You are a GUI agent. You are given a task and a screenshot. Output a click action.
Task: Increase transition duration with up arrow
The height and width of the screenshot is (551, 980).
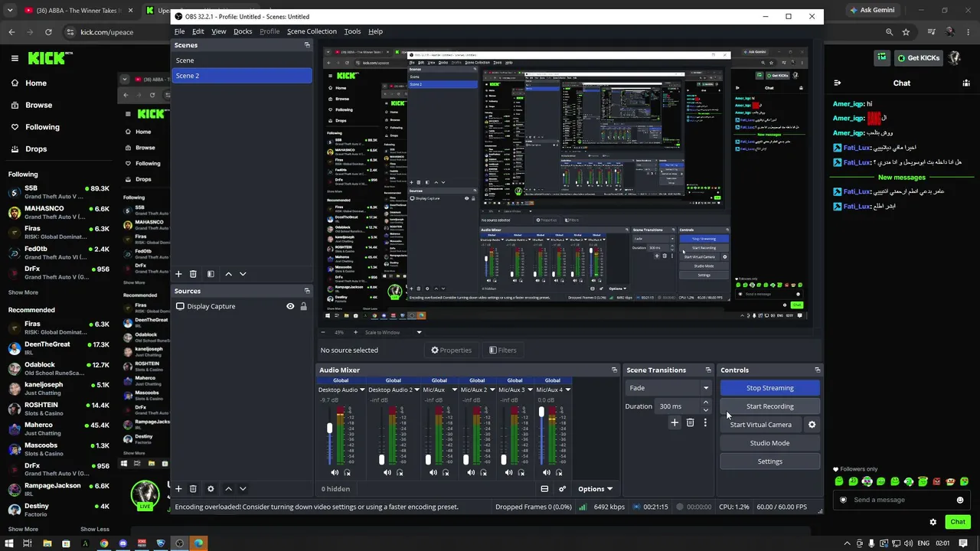click(706, 403)
